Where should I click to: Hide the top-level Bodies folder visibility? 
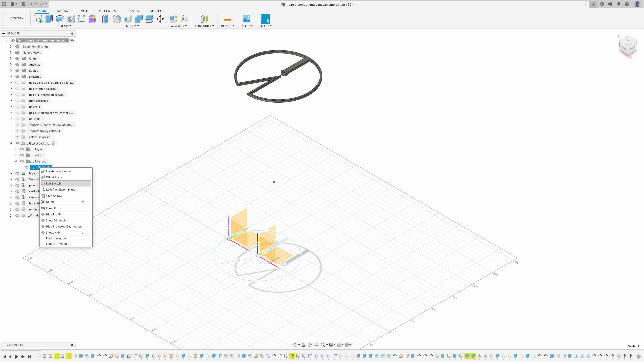tap(17, 71)
